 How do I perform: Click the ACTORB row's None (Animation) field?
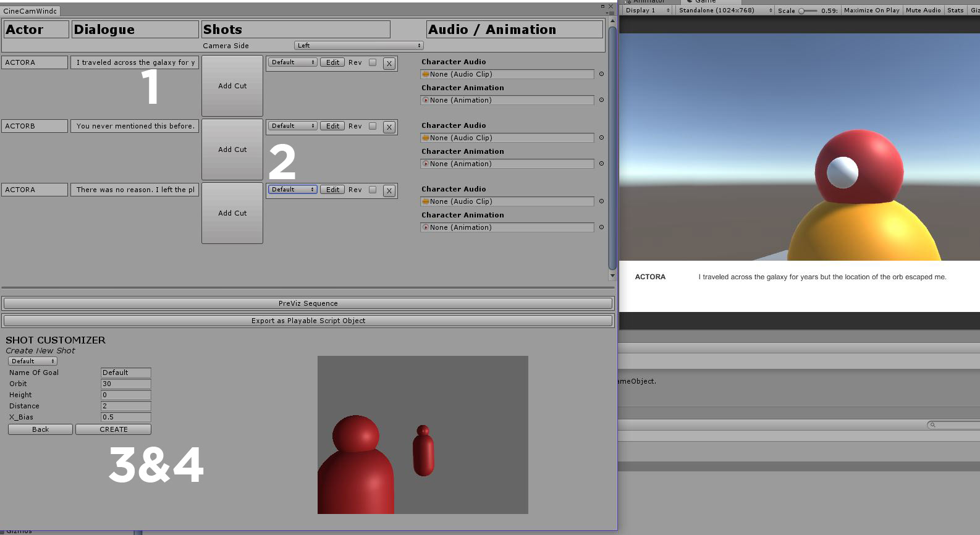(507, 164)
